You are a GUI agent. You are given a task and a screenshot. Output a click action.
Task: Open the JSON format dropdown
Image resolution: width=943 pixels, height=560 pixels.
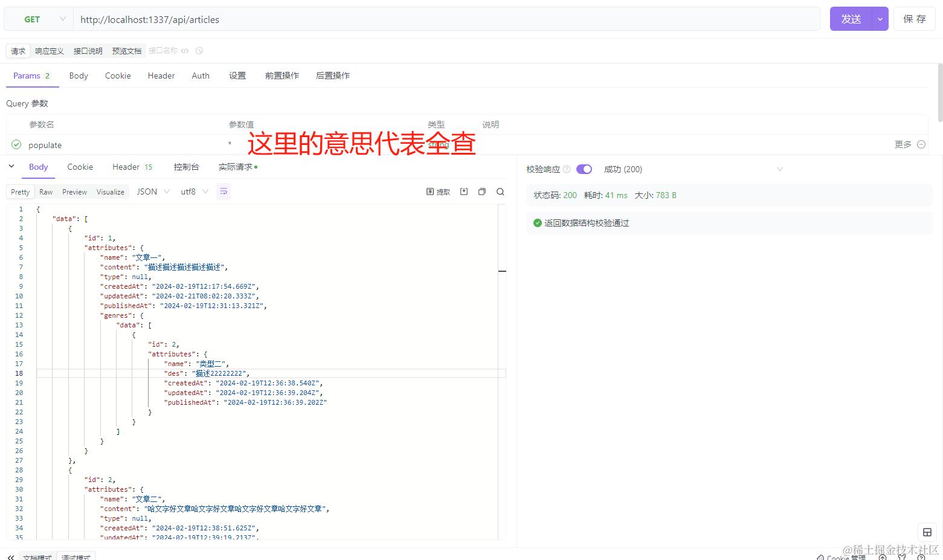[x=153, y=191]
